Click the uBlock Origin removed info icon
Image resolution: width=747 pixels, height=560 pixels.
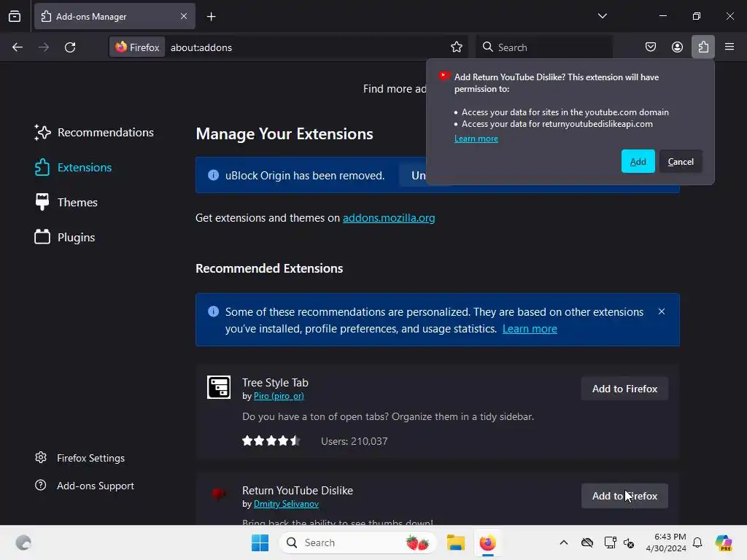pos(214,175)
